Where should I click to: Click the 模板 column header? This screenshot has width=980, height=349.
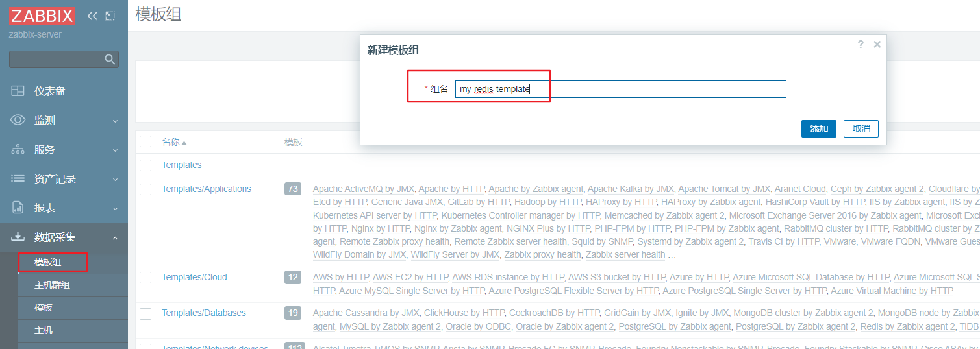pos(294,142)
